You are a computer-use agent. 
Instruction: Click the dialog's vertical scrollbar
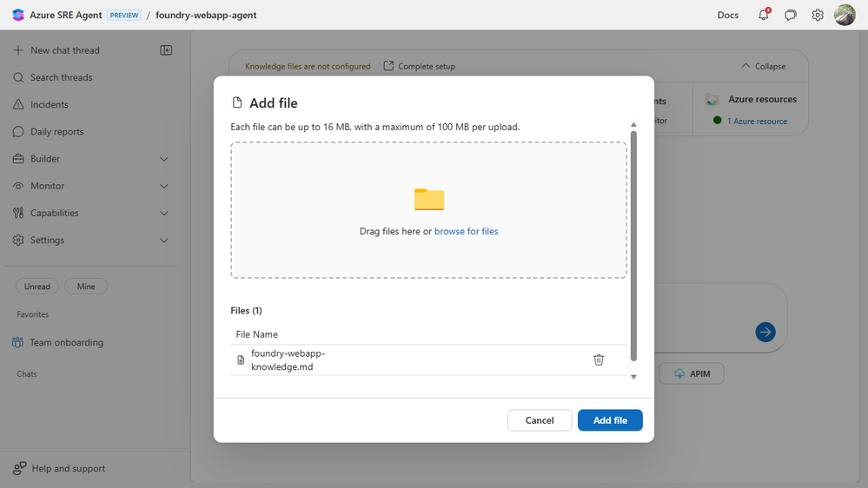[633, 243]
